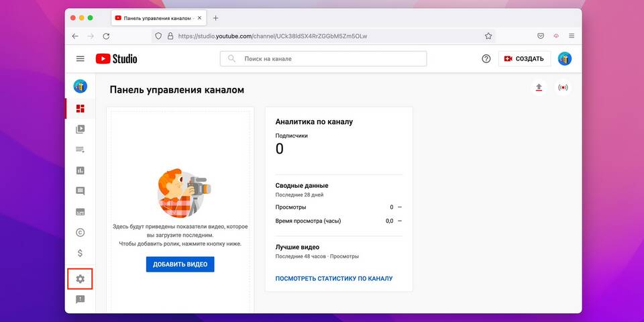Open a new browser tab
Image resolution: width=644 pixels, height=322 pixels.
215,18
